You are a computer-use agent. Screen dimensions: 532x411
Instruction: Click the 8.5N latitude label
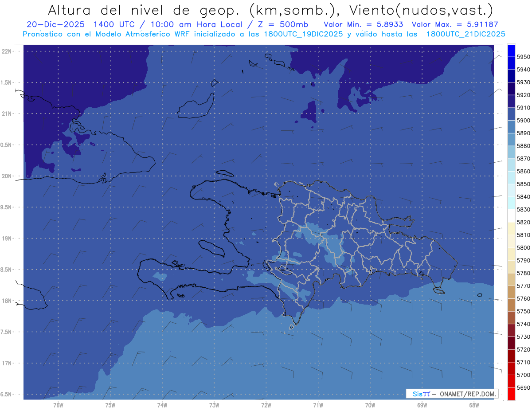[x=7, y=270]
